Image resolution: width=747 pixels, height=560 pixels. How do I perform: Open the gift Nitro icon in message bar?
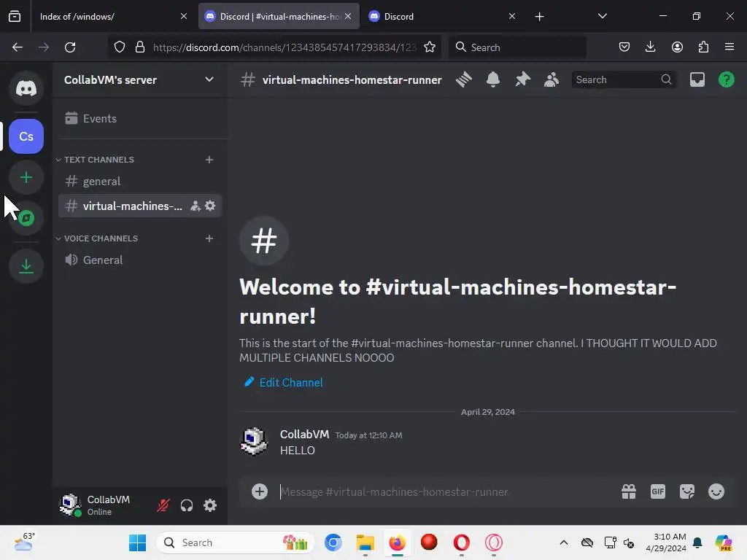(629, 491)
